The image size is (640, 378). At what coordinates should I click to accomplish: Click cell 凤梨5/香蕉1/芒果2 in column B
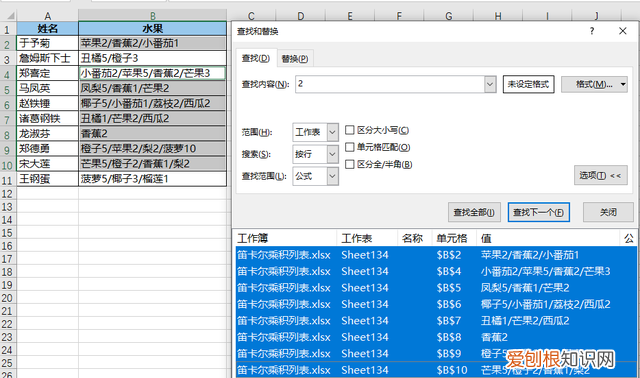click(x=153, y=89)
